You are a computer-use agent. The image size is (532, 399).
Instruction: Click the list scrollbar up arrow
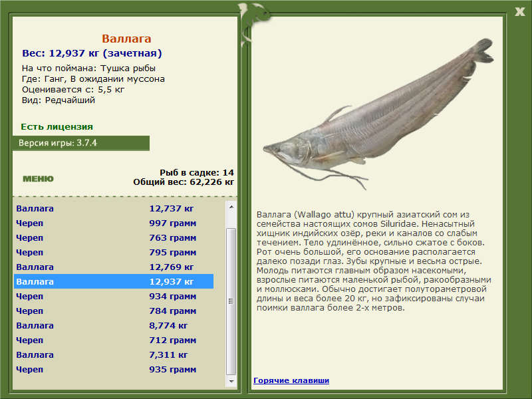[231, 207]
